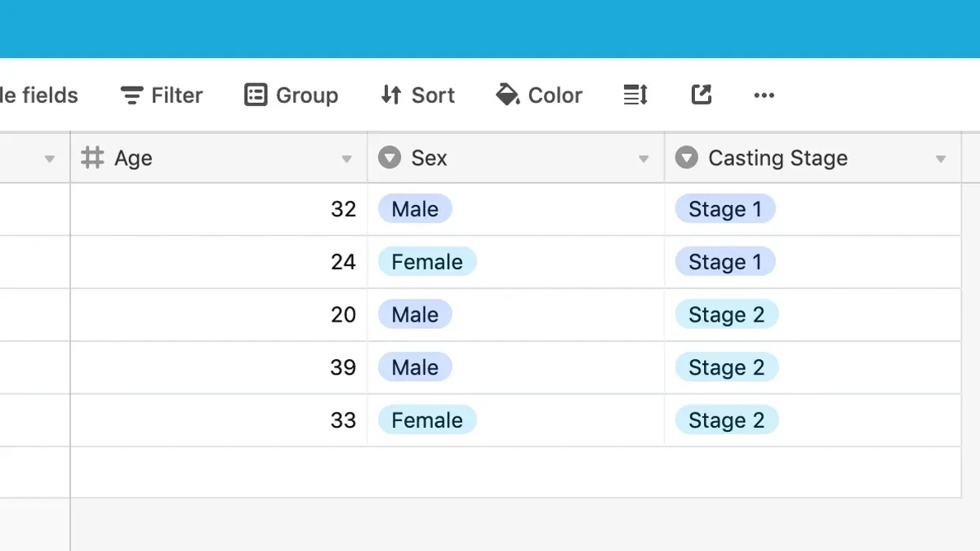Click Stage 1 tag in the age 32 row
The image size is (980, 551).
click(x=725, y=210)
